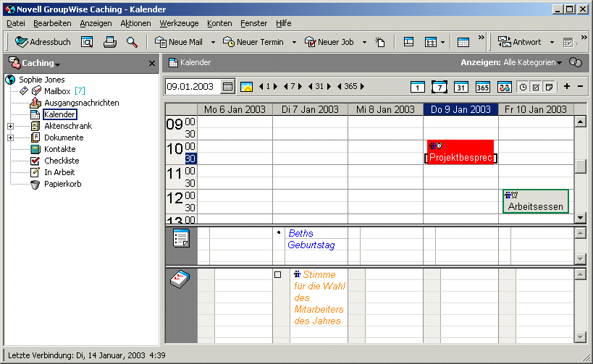This screenshot has width=593, height=364.
Task: Click the date field showing 09.01.2003
Action: [x=193, y=87]
